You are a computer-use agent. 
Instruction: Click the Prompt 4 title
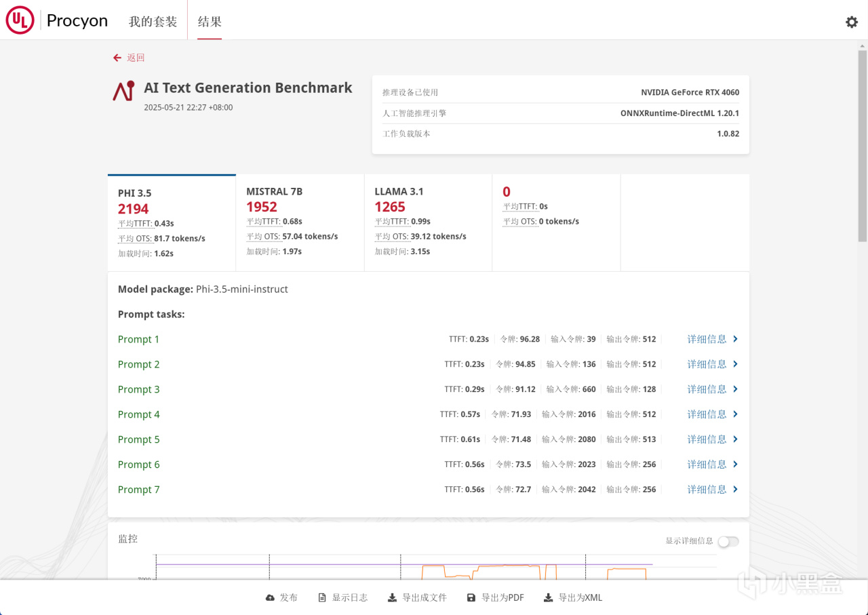point(138,414)
